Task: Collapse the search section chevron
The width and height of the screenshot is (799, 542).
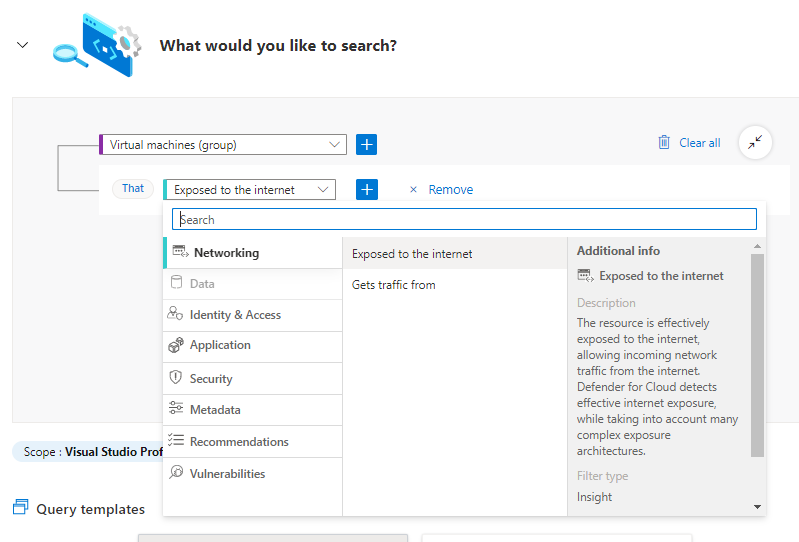Action: coord(23,46)
